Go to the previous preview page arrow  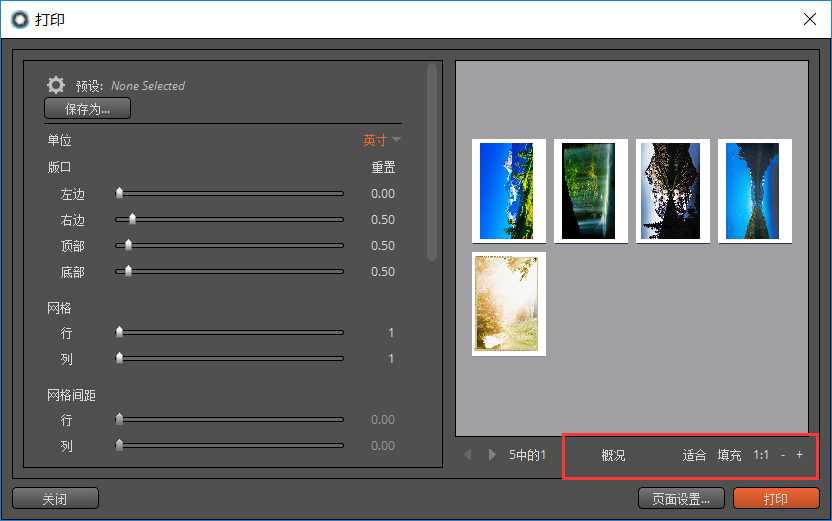coord(467,455)
